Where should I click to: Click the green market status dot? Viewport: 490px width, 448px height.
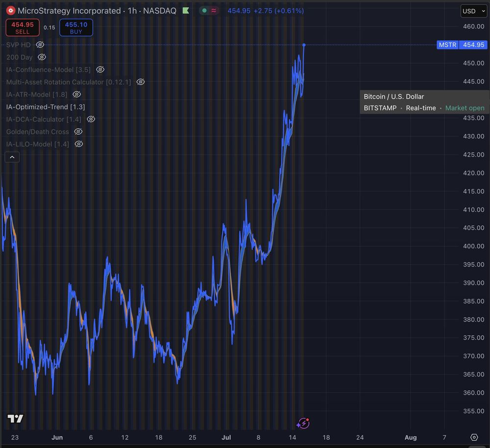coord(204,11)
